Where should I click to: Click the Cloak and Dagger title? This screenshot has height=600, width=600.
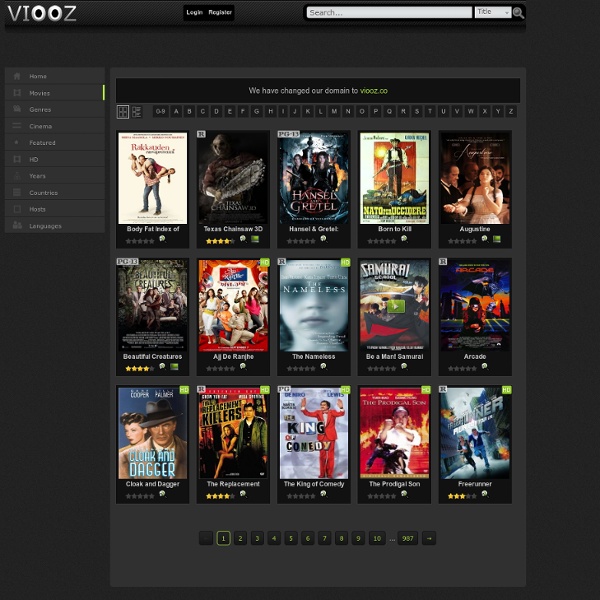[153, 484]
